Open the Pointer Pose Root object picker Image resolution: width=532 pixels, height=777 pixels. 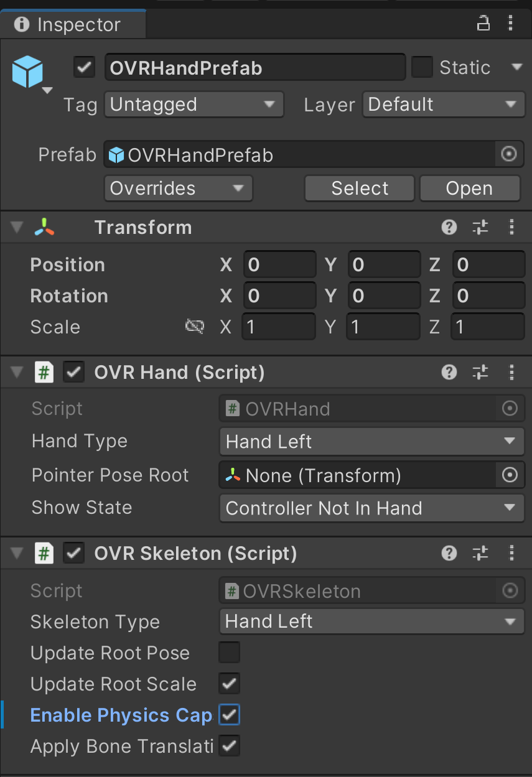[x=510, y=475]
